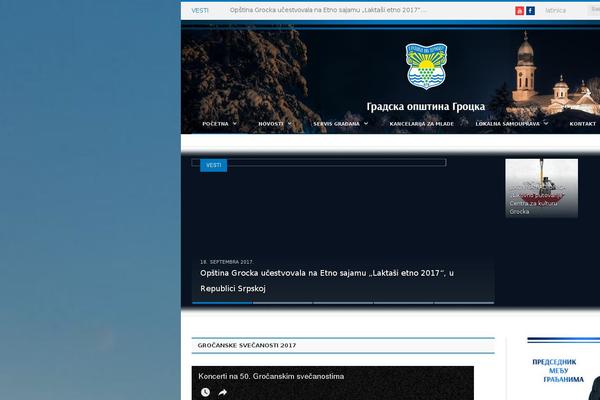Select the first slider progress bar

(x=222, y=303)
